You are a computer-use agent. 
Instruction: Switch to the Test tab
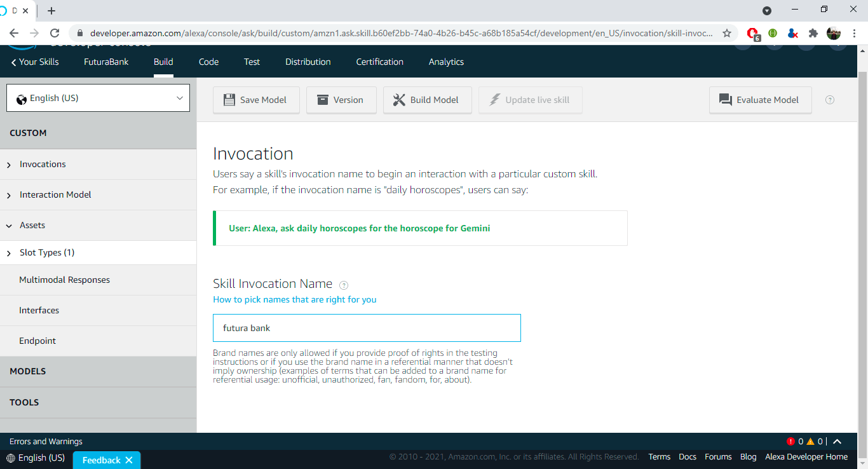coord(252,62)
